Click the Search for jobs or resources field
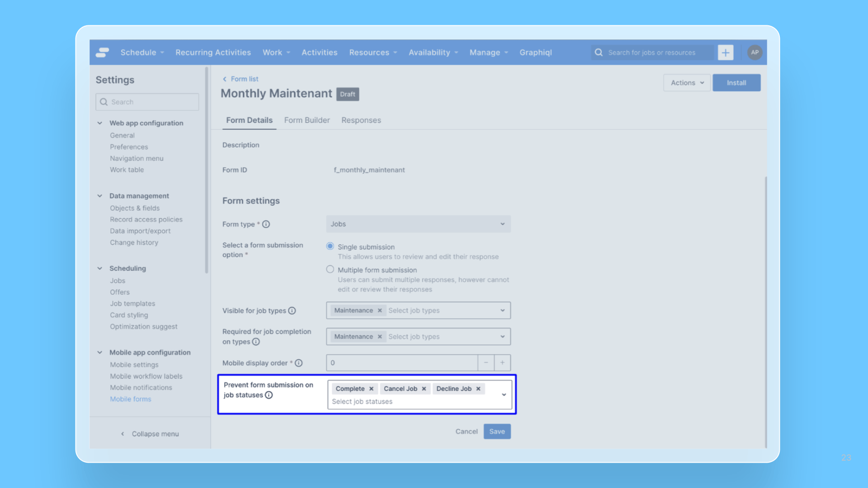Screen dimensions: 868x488 pos(653,52)
